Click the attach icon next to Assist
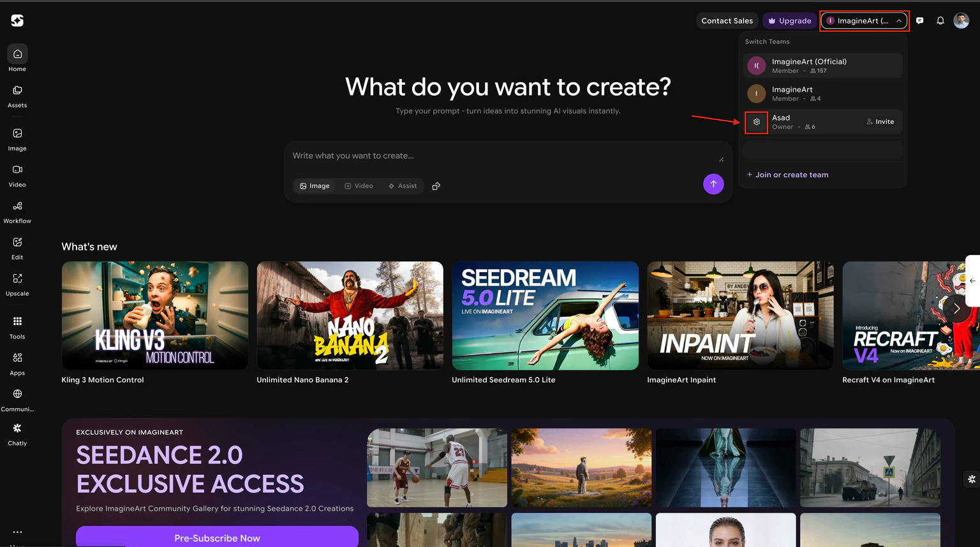Viewport: 980px width, 547px height. pyautogui.click(x=436, y=186)
